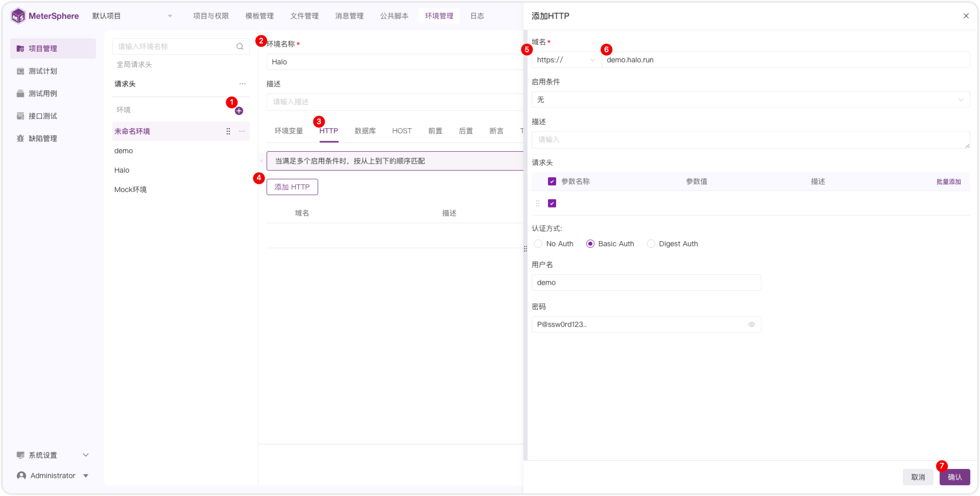
Task: Open the 项目与权限 top menu item
Action: coord(211,16)
